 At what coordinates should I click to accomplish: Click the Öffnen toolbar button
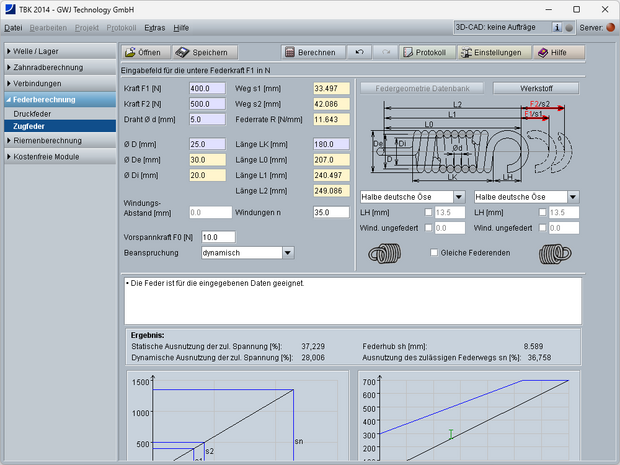(143, 52)
